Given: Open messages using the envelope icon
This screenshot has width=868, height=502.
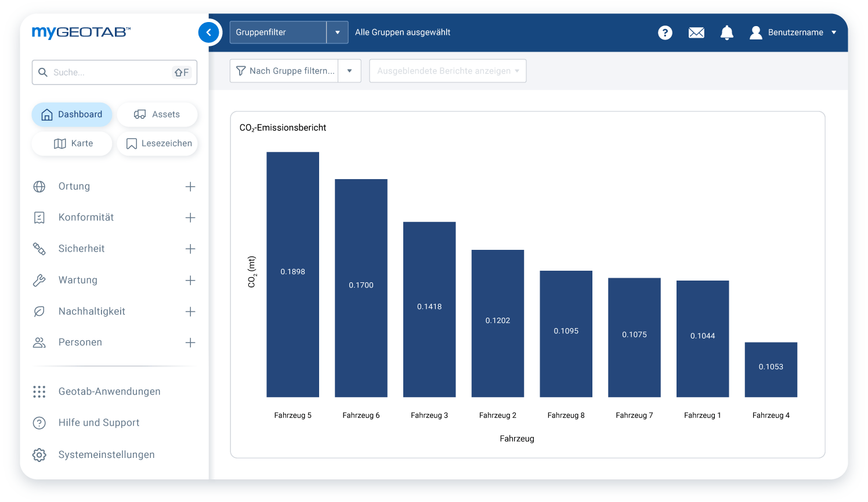Looking at the screenshot, I should pos(696,32).
